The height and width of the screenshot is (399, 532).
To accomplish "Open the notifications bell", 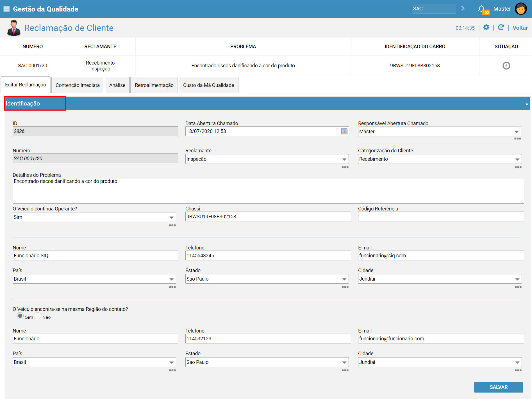I will pyautogui.click(x=482, y=9).
